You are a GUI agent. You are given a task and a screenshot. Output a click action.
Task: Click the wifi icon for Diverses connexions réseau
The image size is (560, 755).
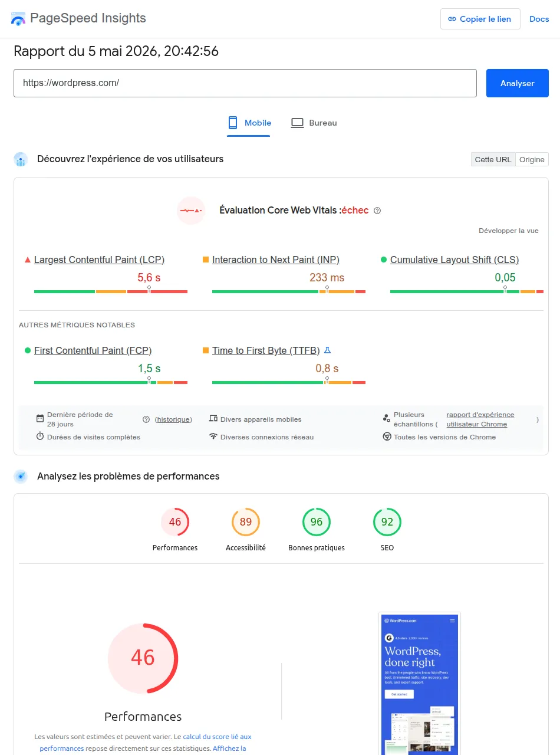click(x=213, y=436)
